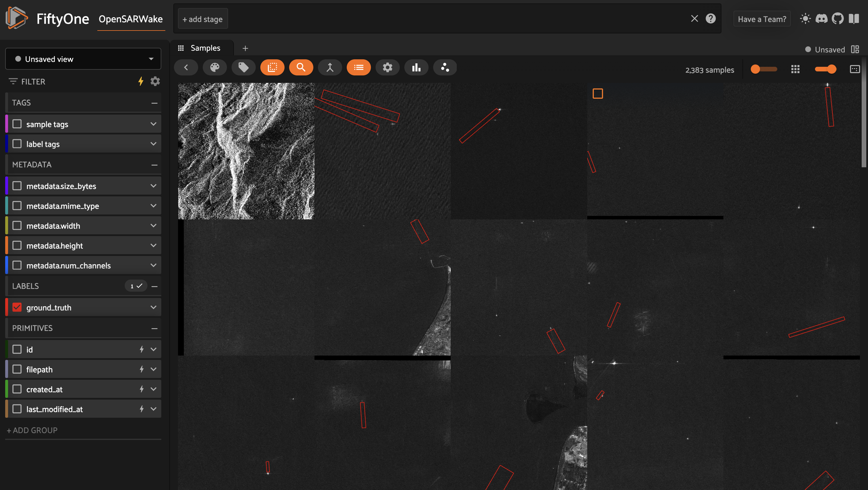The width and height of the screenshot is (868, 490).
Task: Add a new panel tab with plus
Action: (x=245, y=48)
